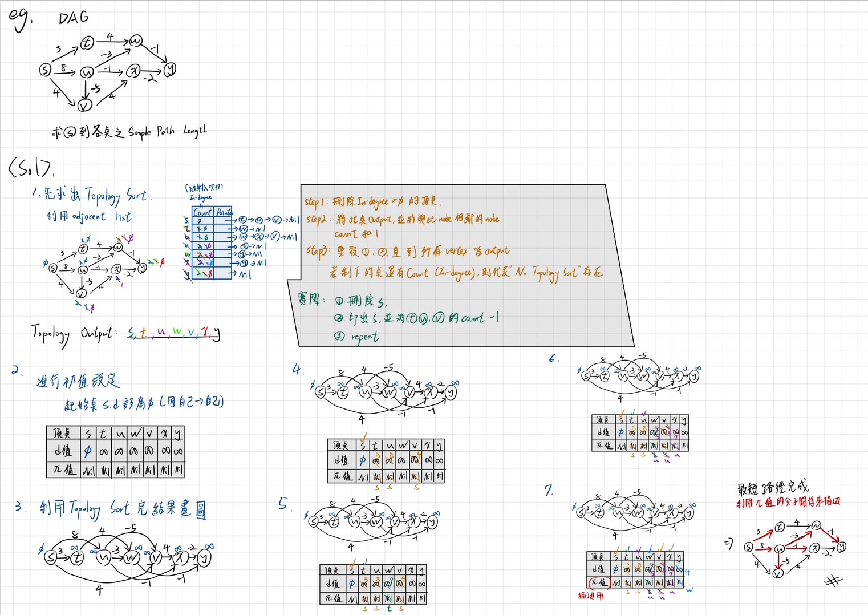Click the "進行初值設定" heading
868x615 pixels.
(78, 381)
